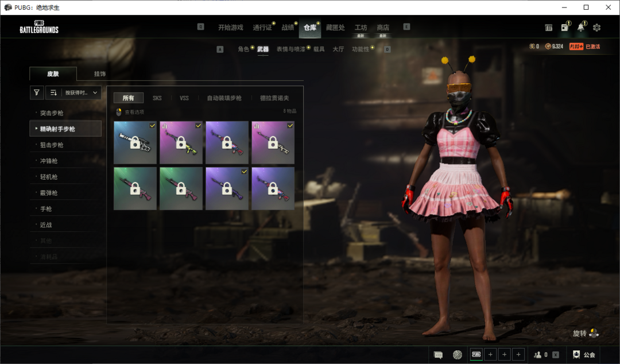Filter skins by VSS

184,98
